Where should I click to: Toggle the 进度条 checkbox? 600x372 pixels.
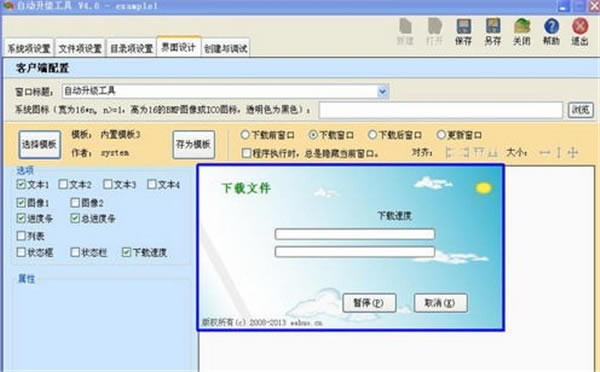(21, 219)
